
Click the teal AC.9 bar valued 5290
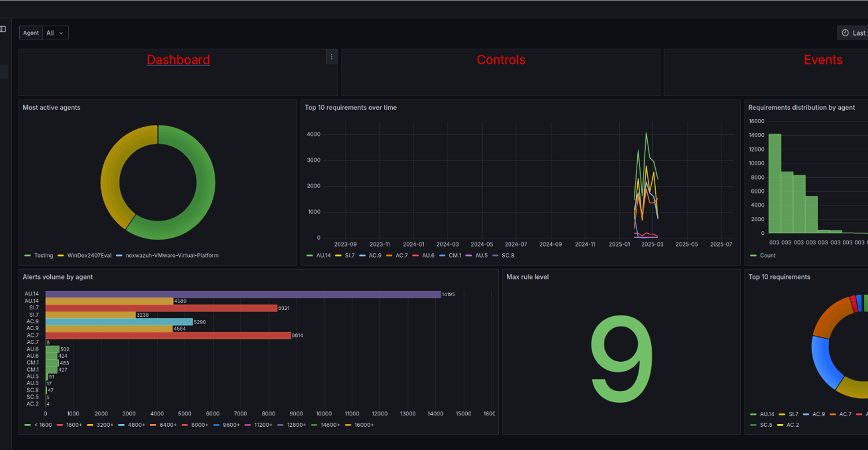point(119,322)
